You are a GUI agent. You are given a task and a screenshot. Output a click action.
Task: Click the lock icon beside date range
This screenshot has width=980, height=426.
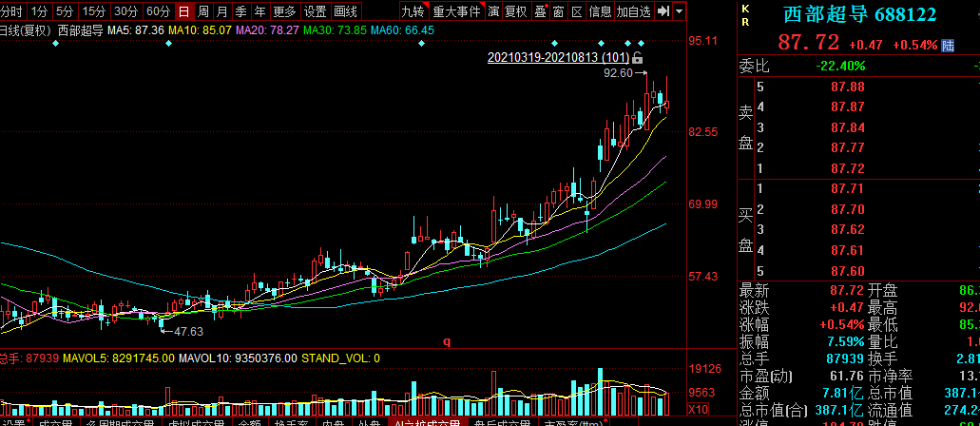click(637, 58)
